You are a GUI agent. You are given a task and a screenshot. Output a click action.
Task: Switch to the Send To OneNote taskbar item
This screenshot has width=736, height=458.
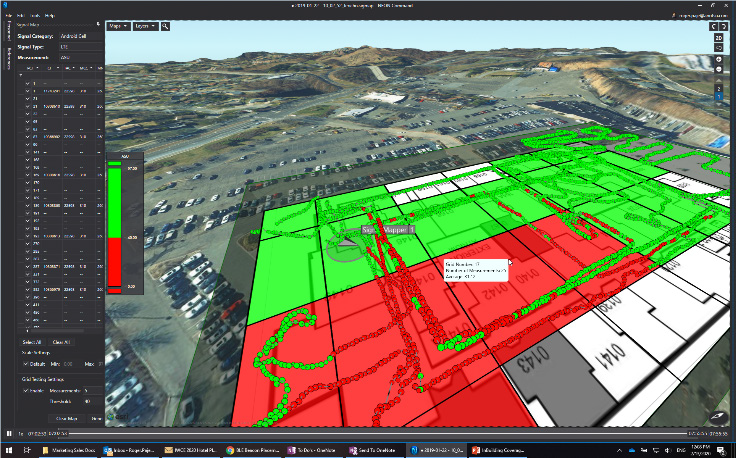click(x=375, y=450)
